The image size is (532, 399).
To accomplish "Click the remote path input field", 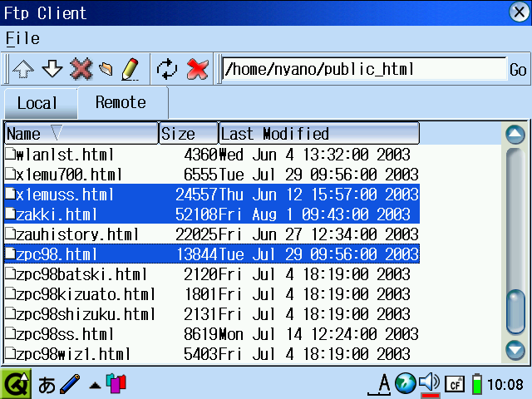I will tap(364, 70).
